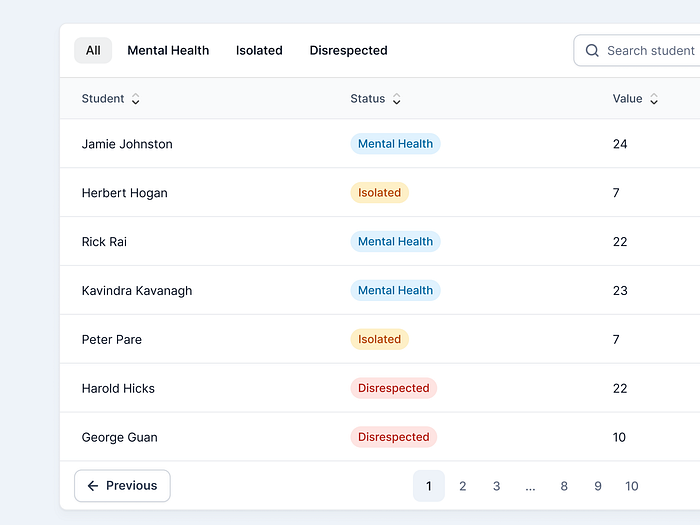
Task: Switch to the Mental Health tab
Action: [x=168, y=51]
